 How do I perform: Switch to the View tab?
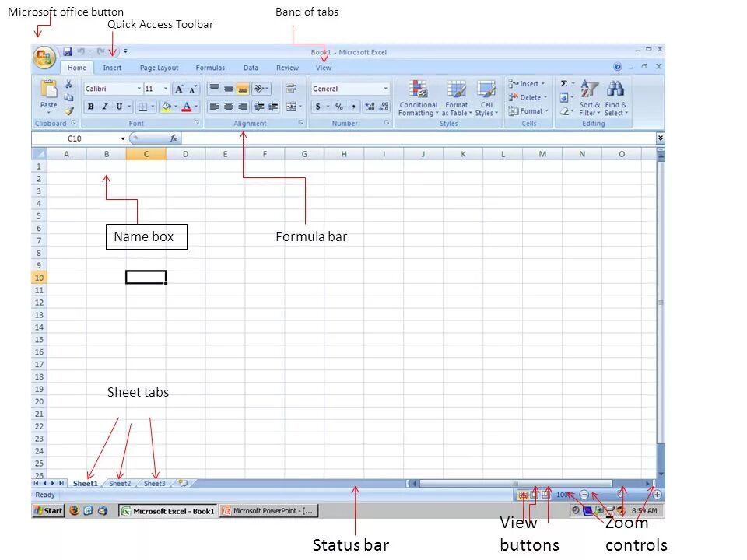point(324,68)
